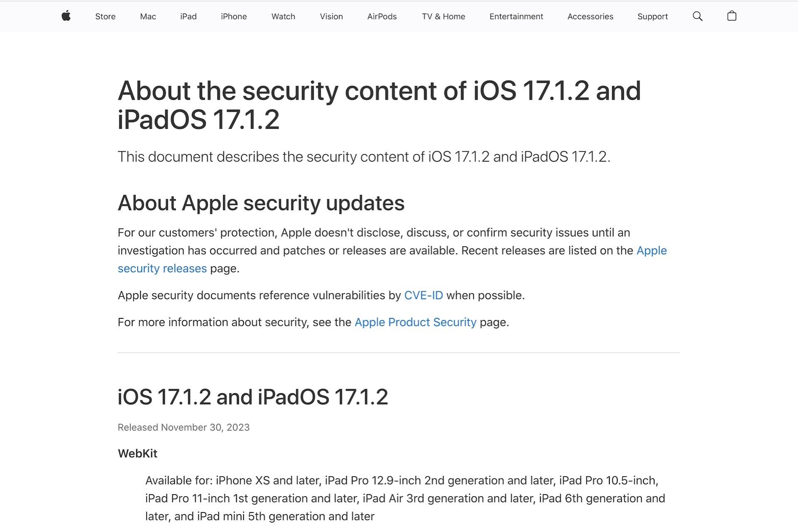Click the Released November 30 date text
The height and width of the screenshot is (532, 798).
coord(183,427)
